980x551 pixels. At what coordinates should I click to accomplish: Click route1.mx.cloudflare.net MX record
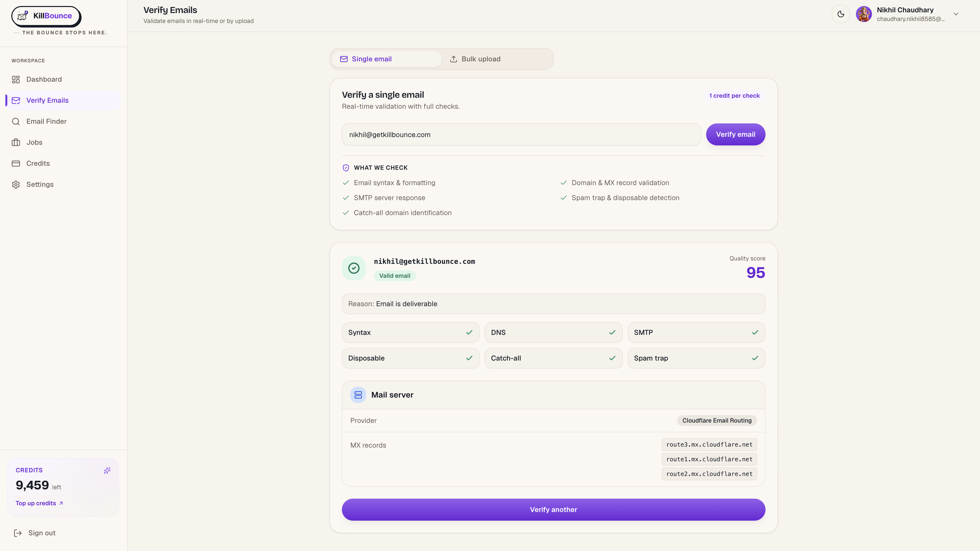point(709,459)
